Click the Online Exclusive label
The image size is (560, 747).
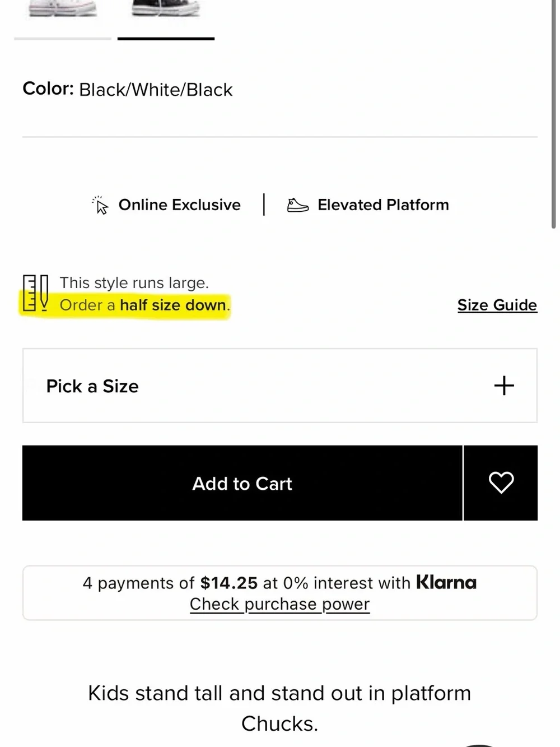[180, 205]
